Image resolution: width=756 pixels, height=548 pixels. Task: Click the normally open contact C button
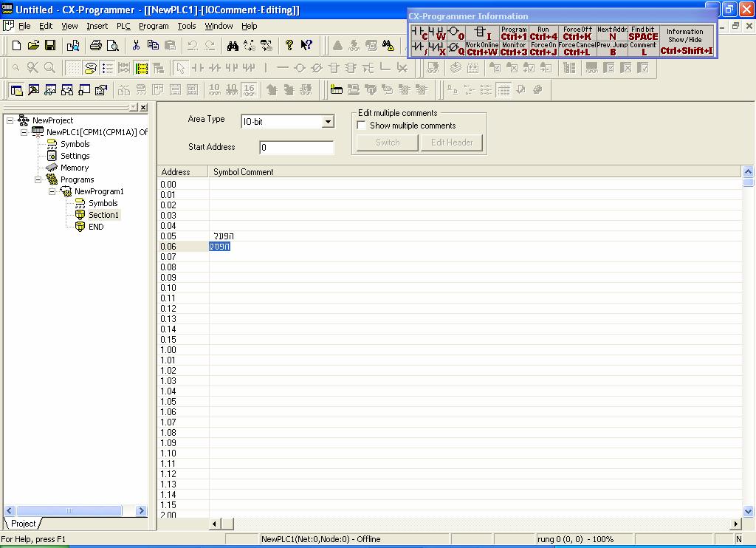click(x=419, y=32)
